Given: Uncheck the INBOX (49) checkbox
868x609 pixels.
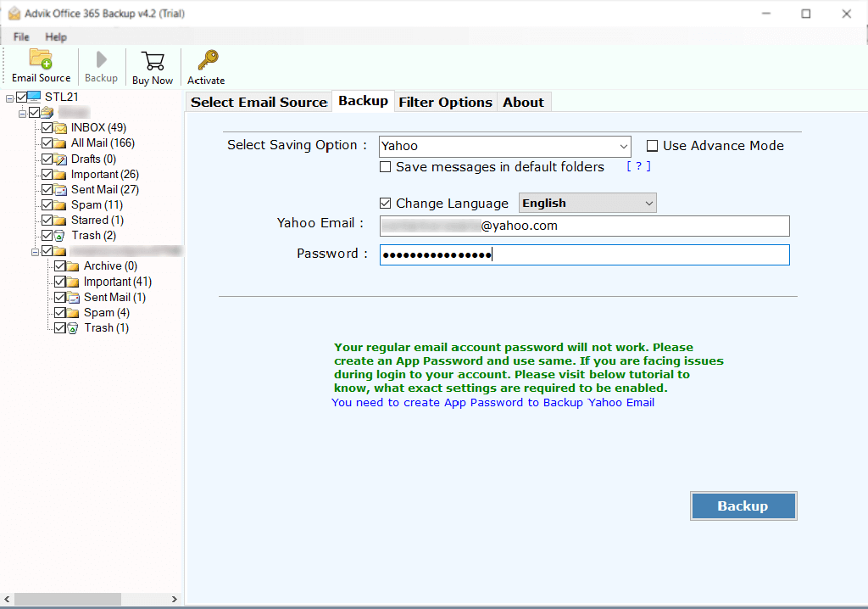Looking at the screenshot, I should pos(47,127).
